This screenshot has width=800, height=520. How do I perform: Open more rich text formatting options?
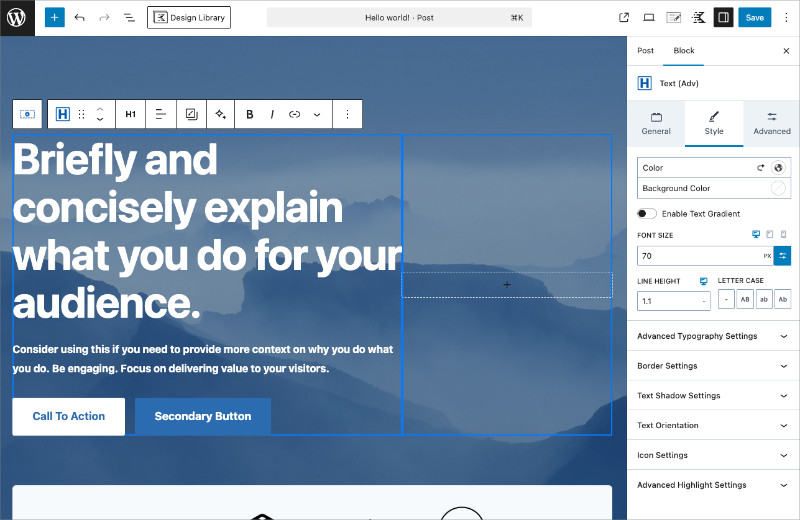[x=317, y=114]
